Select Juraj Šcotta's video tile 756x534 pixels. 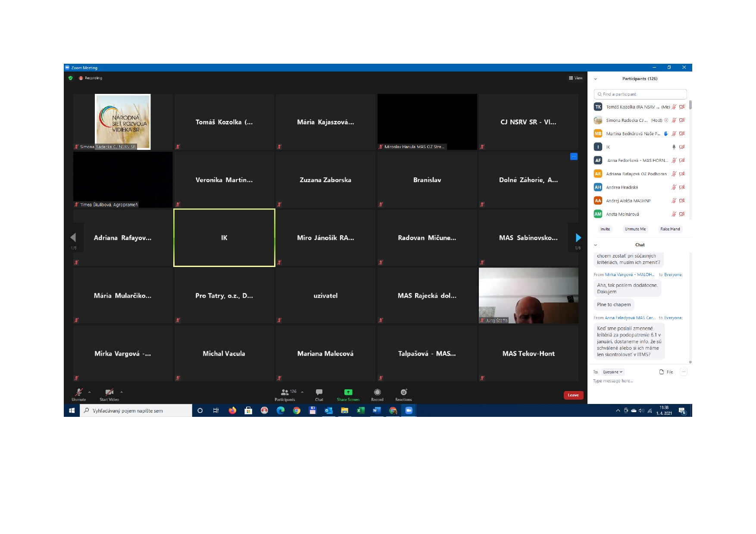click(528, 295)
